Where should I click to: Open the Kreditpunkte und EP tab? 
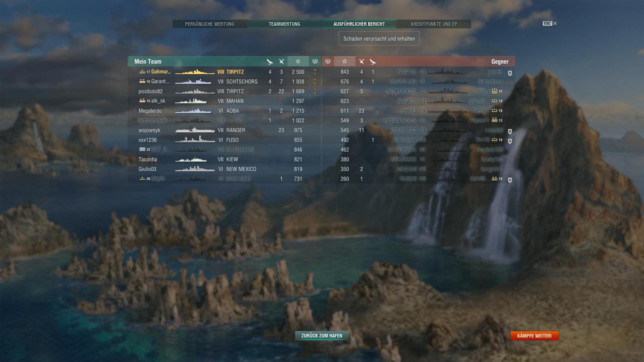coord(434,24)
